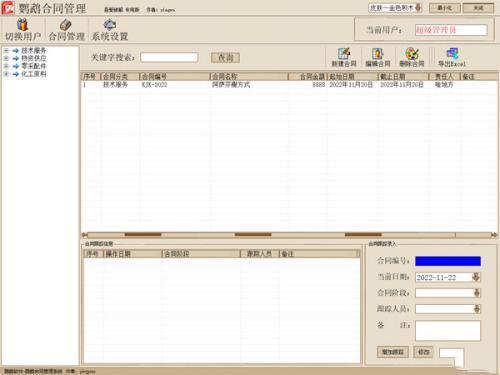The height and width of the screenshot is (375, 500).
Task: Click the right arrow of horizontal scrollbar
Action: (x=494, y=235)
